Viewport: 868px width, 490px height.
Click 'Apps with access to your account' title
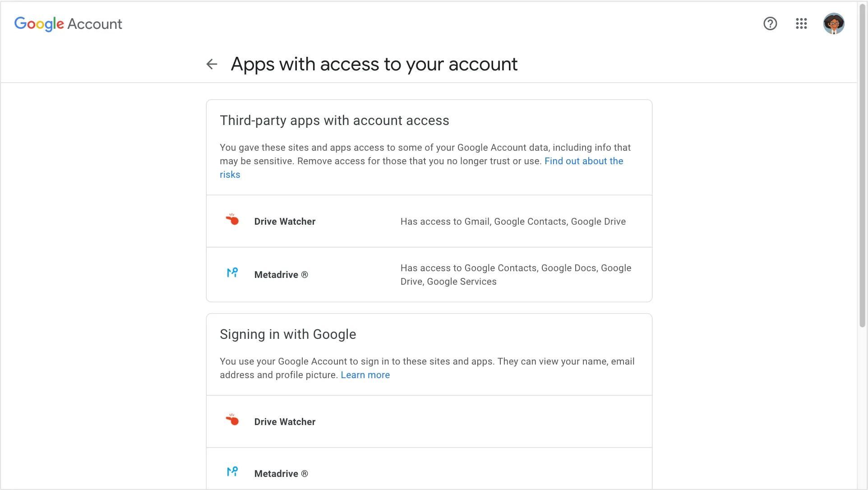374,64
